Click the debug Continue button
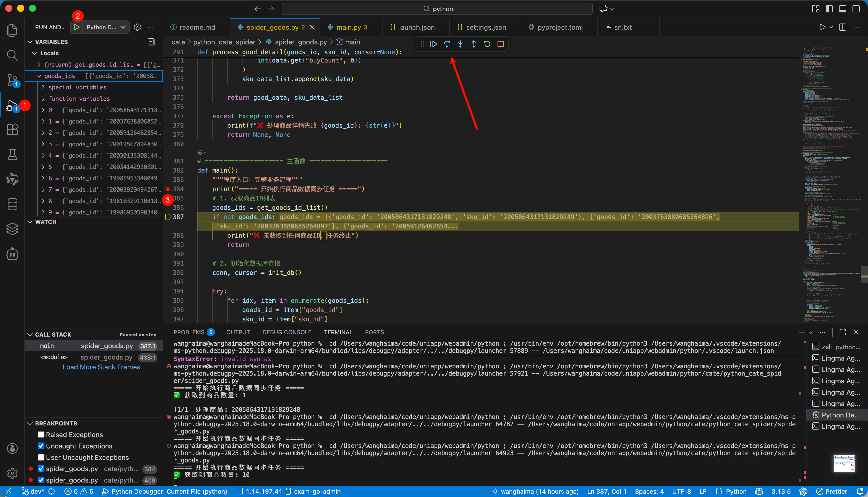Viewport: 868px width, 497px height. pyautogui.click(x=433, y=44)
